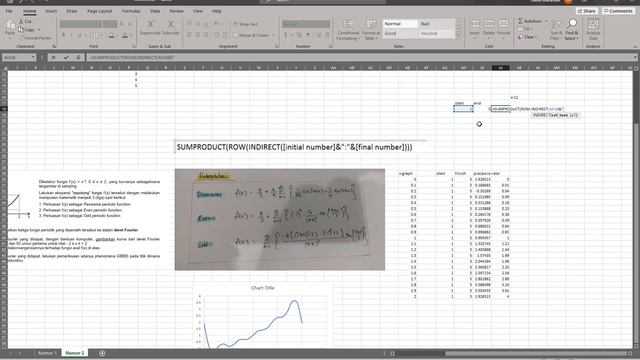Toggle Wrap Text
The height and width of the screenshot is (360, 640).
pos(246,24)
